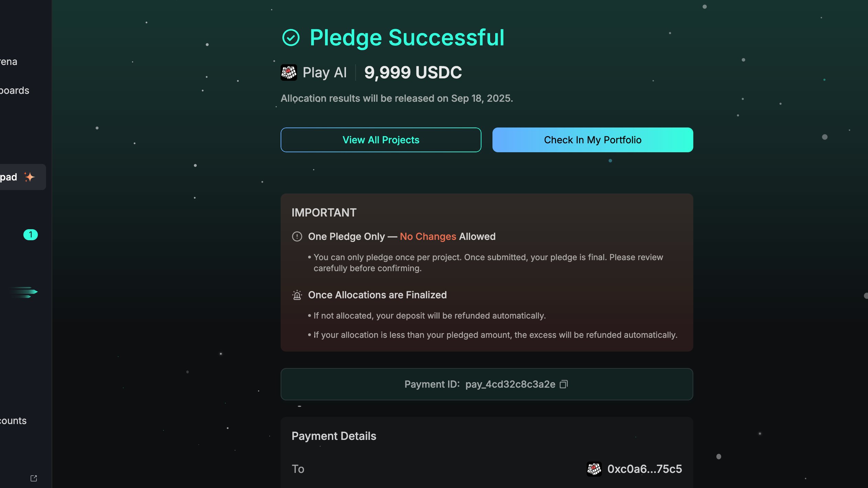This screenshot has height=488, width=868.
Task: Click the Play AI project logo
Action: 289,73
